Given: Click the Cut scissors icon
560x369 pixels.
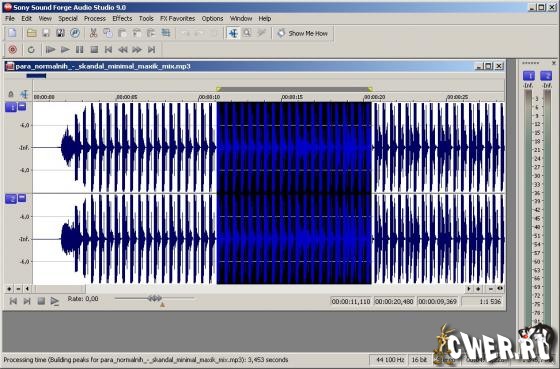Looking at the screenshot, I should coord(93,33).
